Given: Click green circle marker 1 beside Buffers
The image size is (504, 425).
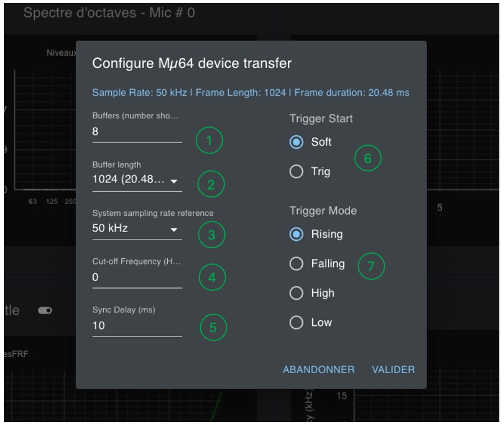Looking at the screenshot, I should [x=209, y=140].
